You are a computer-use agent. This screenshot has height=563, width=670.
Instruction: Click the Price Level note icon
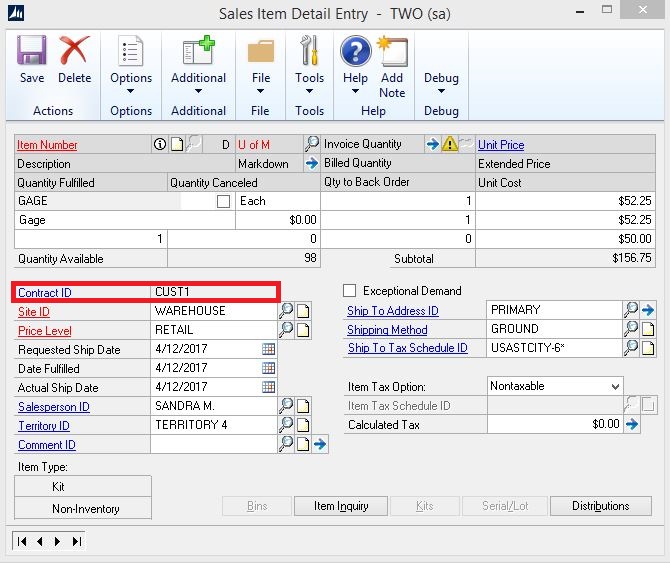tap(303, 330)
